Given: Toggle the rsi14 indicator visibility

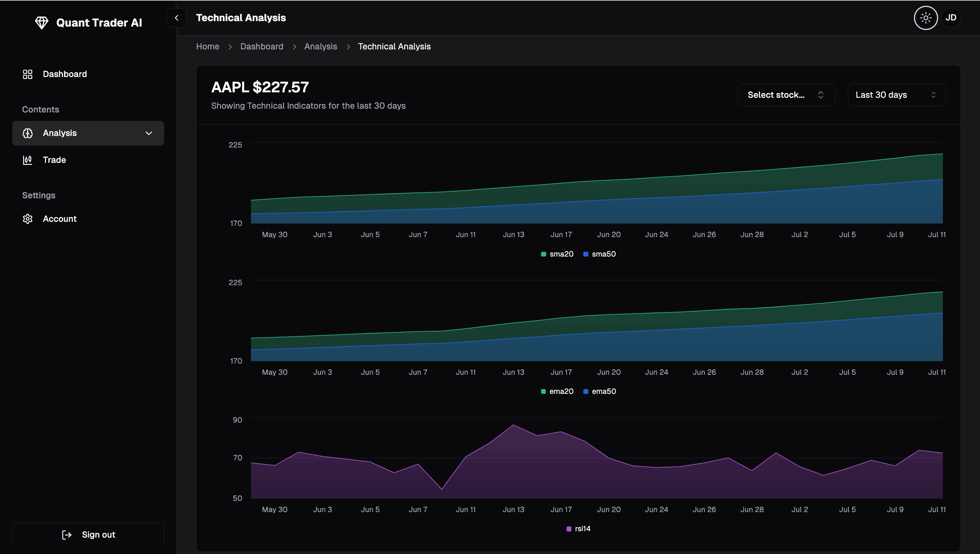Looking at the screenshot, I should [x=578, y=528].
